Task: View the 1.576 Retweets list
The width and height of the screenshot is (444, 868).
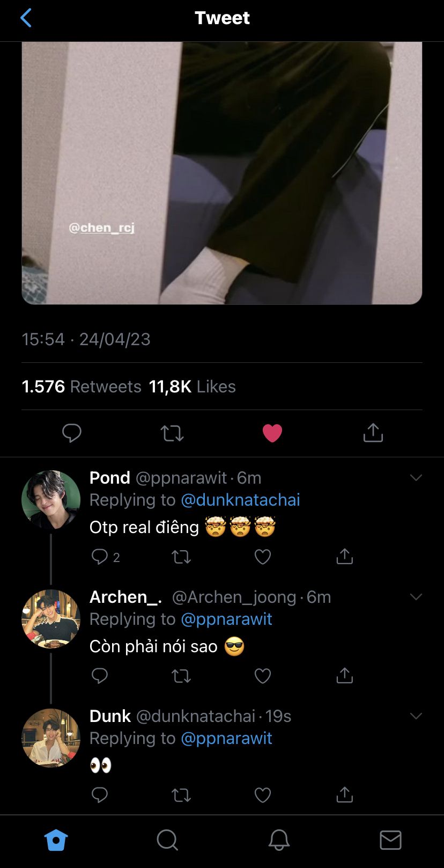Action: pos(82,386)
